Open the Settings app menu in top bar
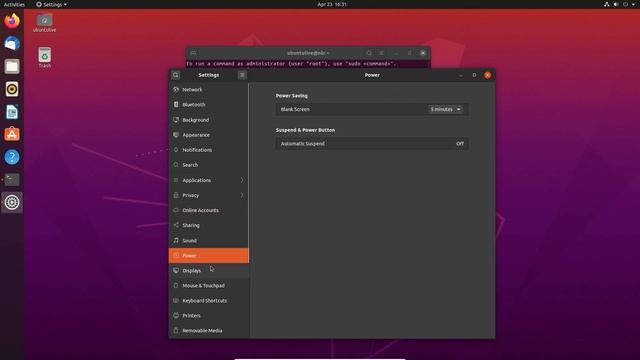Screen dimensions: 640x360 (x=51, y=4)
